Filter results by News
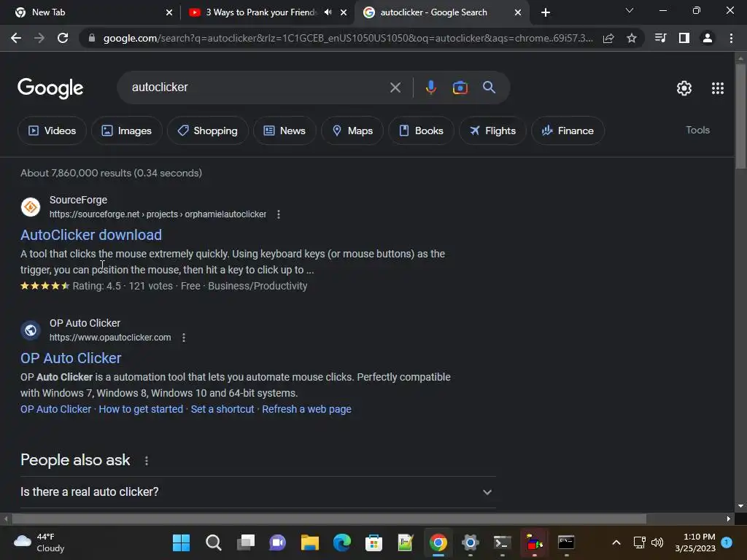This screenshot has height=560, width=747. tap(285, 131)
